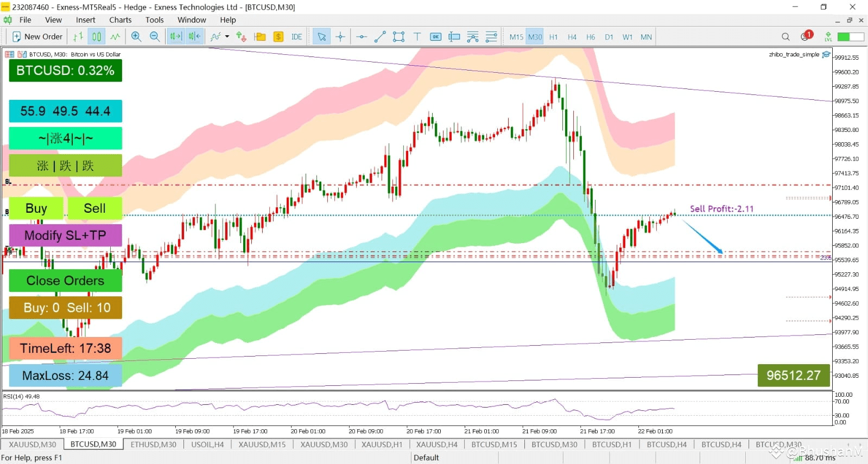Image resolution: width=868 pixels, height=464 pixels.
Task: Zoom in on the chart
Action: [x=136, y=37]
